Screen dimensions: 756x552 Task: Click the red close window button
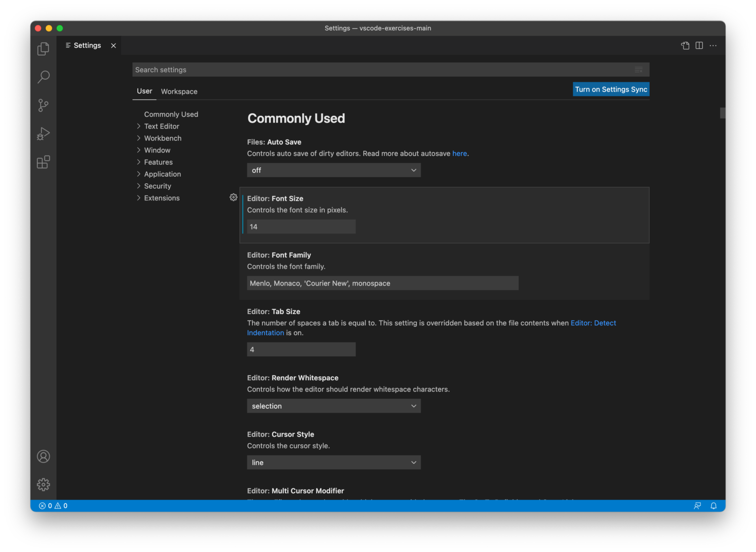click(38, 28)
